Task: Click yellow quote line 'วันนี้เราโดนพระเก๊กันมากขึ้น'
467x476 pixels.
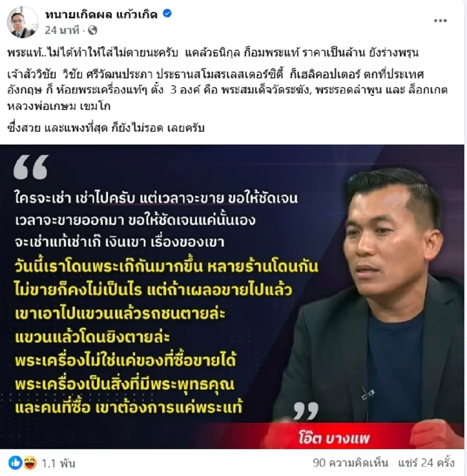Action: [167, 266]
